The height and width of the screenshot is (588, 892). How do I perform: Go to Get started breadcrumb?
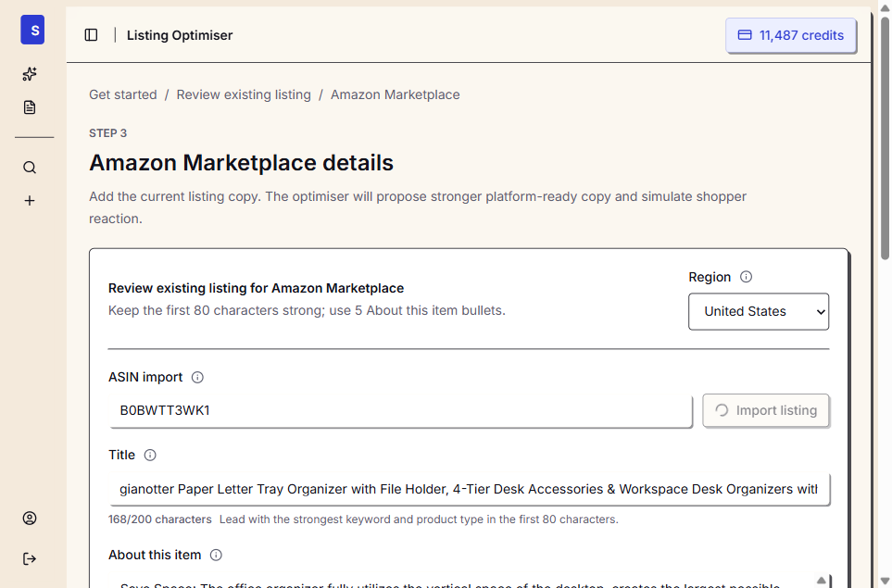click(x=123, y=94)
